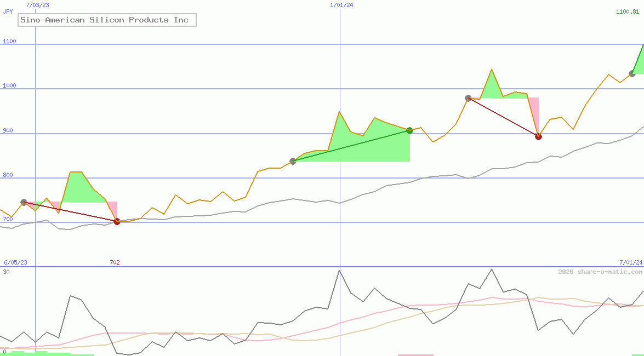
Task: Click the 0 indicator scale label
Action: coord(4,352)
